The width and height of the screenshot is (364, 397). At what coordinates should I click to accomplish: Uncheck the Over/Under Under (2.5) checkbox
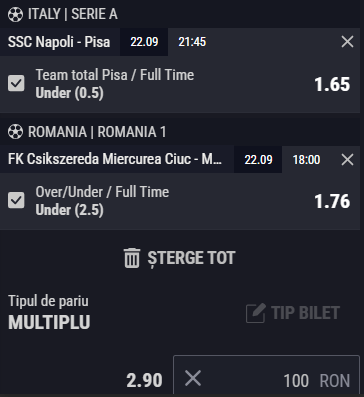(16, 200)
